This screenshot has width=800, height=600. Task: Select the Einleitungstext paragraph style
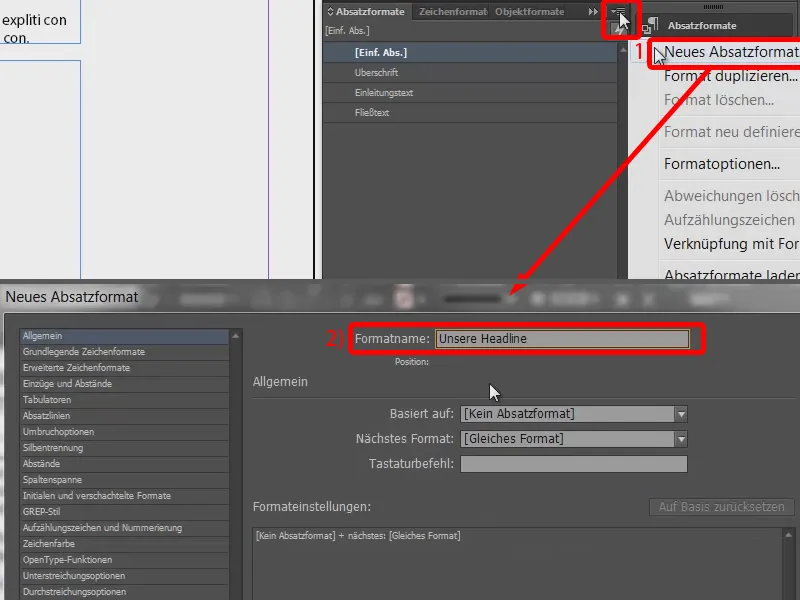pyautogui.click(x=470, y=92)
